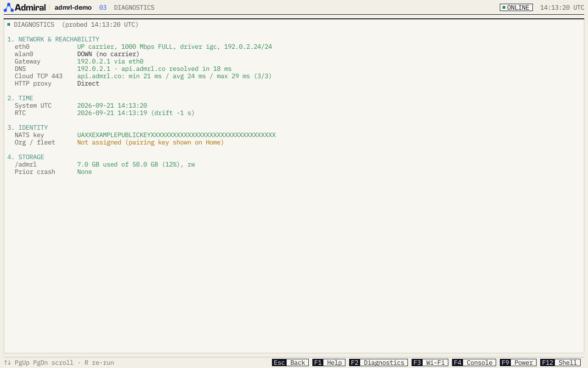Viewport: 588px width, 368px height.
Task: Click the Prior crash None value
Action: click(85, 172)
